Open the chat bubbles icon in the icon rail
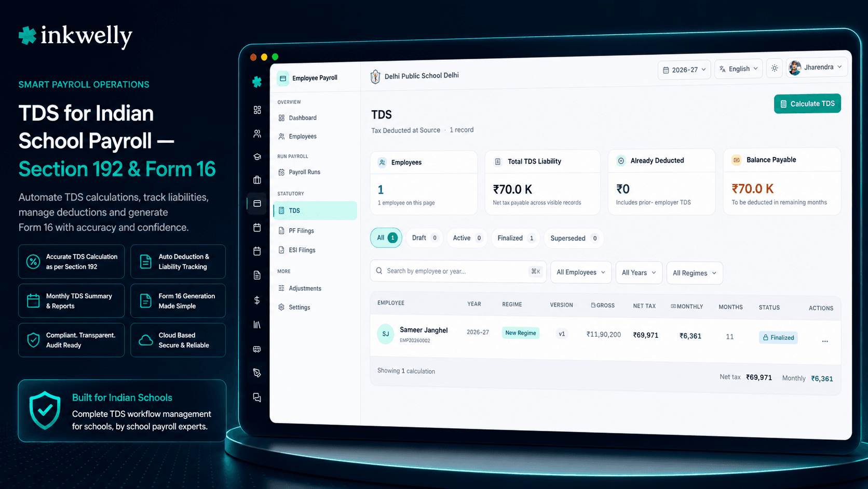This screenshot has width=868, height=489. coord(257,398)
